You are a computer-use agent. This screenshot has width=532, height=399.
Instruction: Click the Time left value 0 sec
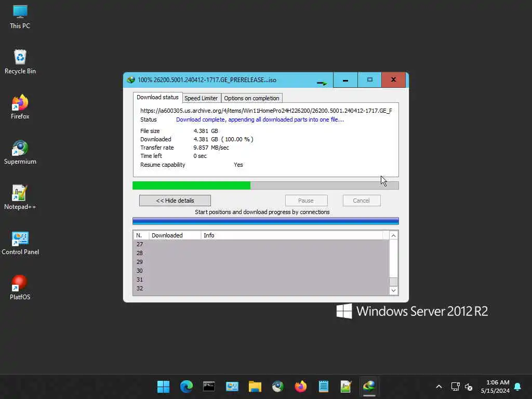point(200,156)
